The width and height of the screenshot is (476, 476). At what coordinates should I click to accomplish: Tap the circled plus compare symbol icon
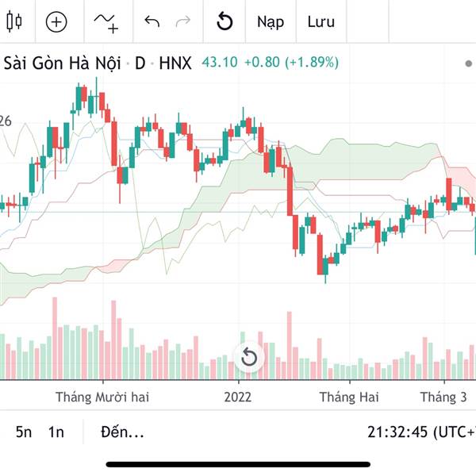pyautogui.click(x=56, y=22)
